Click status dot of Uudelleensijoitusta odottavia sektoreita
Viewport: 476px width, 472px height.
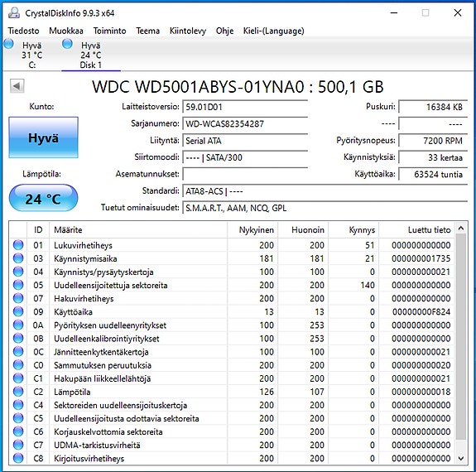[x=18, y=418]
